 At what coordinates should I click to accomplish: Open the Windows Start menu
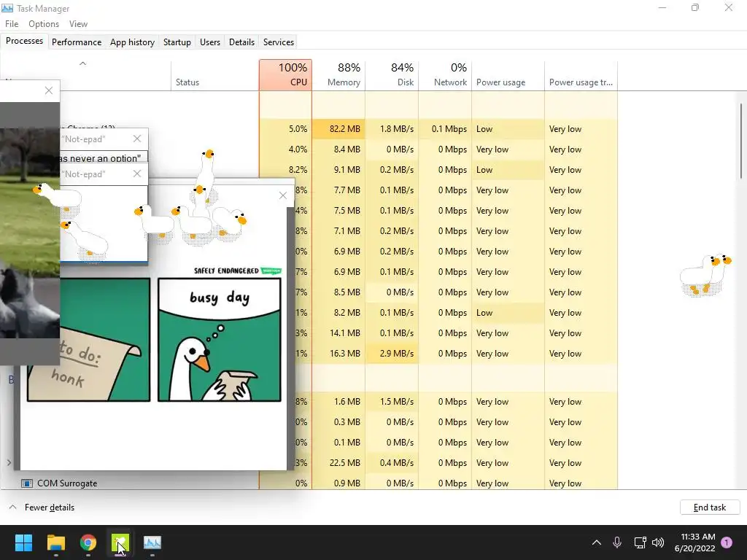[23, 542]
